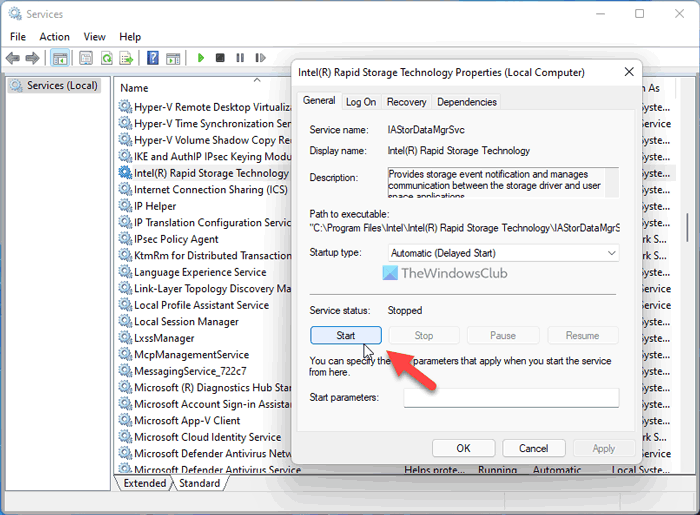
Task: Switch to the Standard view tab
Action: tap(200, 483)
